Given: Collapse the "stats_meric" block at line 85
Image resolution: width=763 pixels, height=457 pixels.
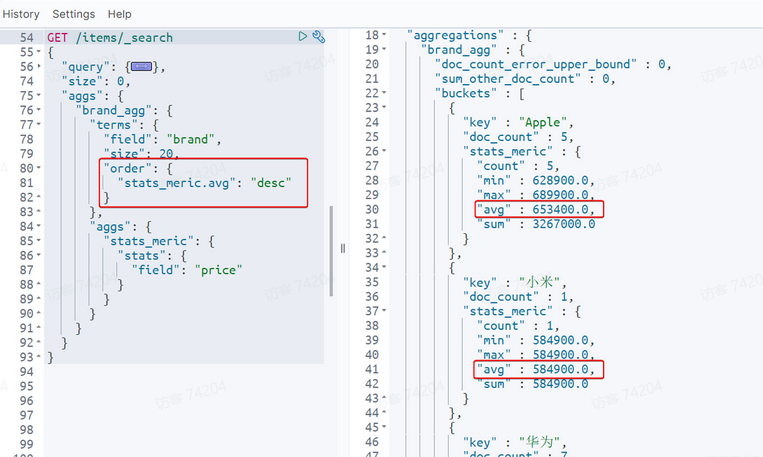Looking at the screenshot, I should (x=39, y=240).
